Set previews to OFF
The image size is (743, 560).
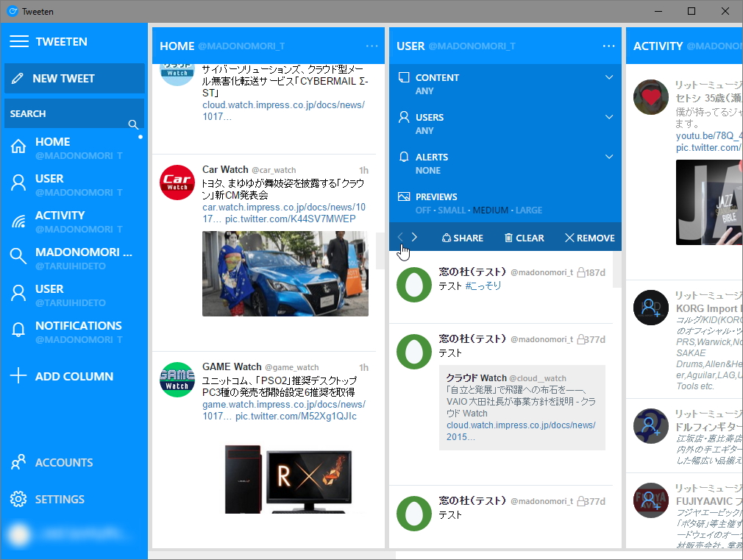coord(423,210)
